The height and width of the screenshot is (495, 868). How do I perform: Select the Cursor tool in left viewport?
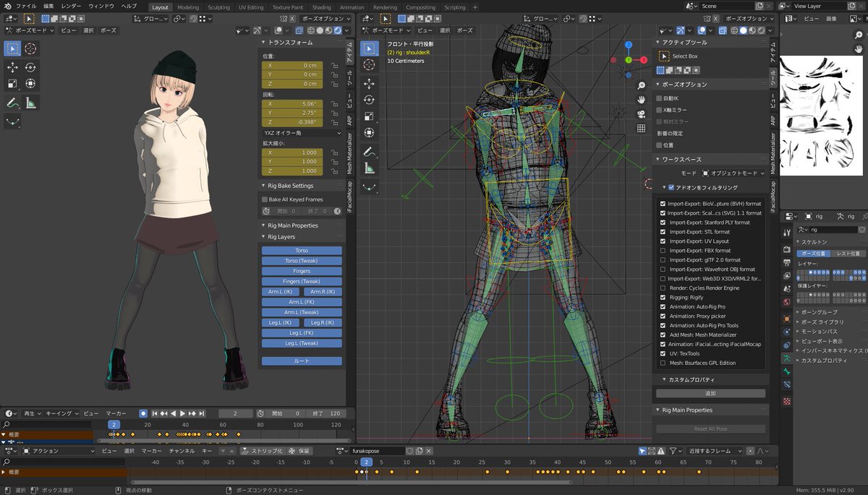click(30, 48)
